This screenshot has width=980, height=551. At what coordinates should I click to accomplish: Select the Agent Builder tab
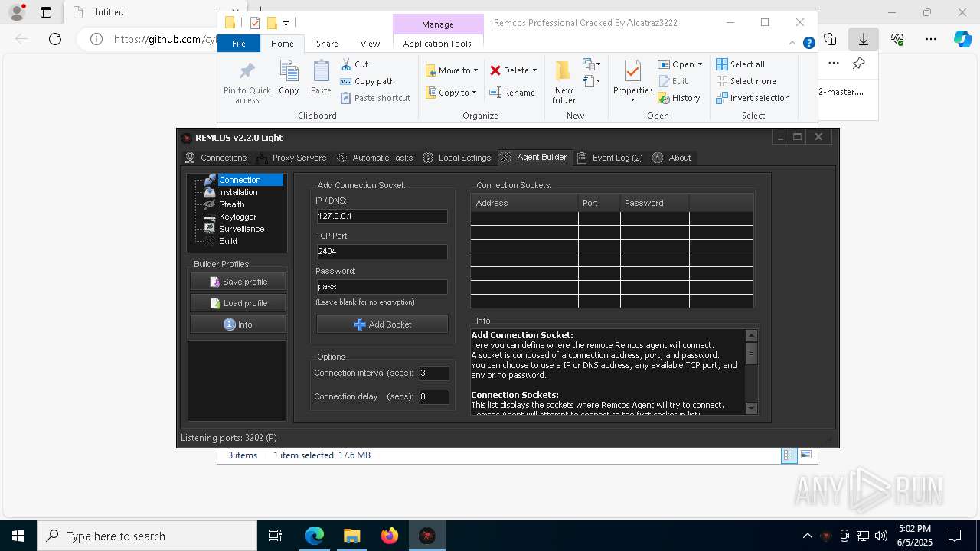pyautogui.click(x=534, y=157)
